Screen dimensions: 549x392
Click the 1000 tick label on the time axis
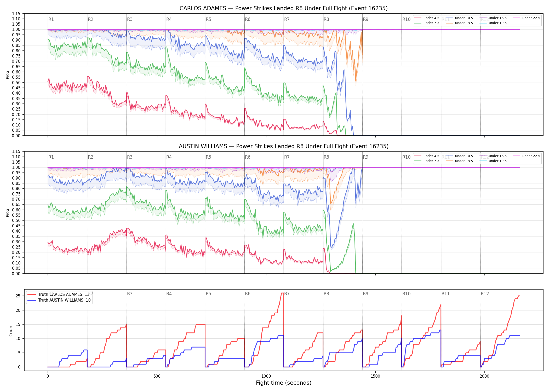[x=266, y=376]
